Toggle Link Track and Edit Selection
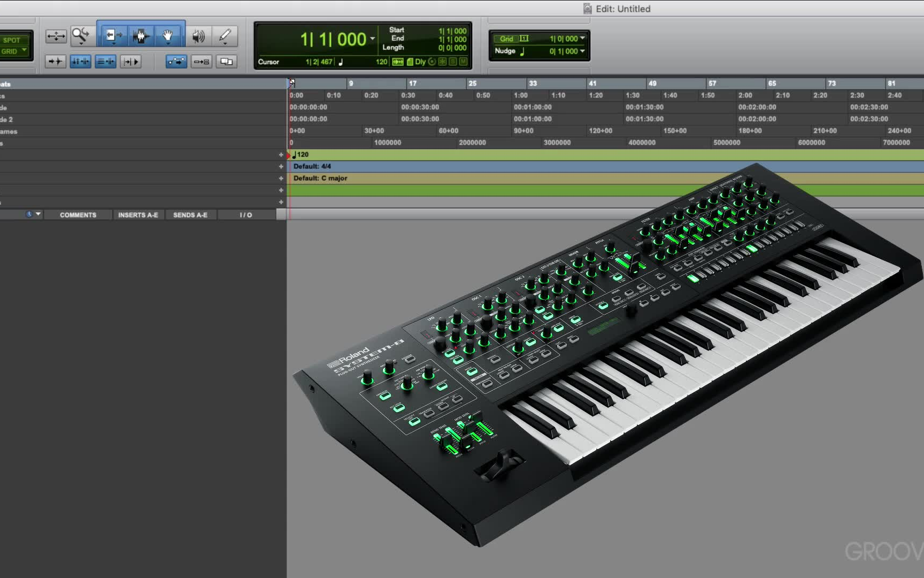The height and width of the screenshot is (578, 924). coord(105,62)
